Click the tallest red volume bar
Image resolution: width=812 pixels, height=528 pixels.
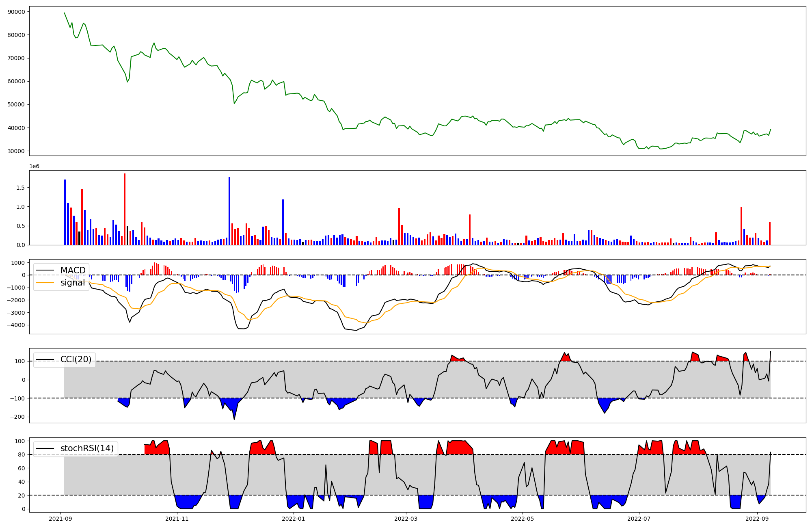(x=125, y=209)
